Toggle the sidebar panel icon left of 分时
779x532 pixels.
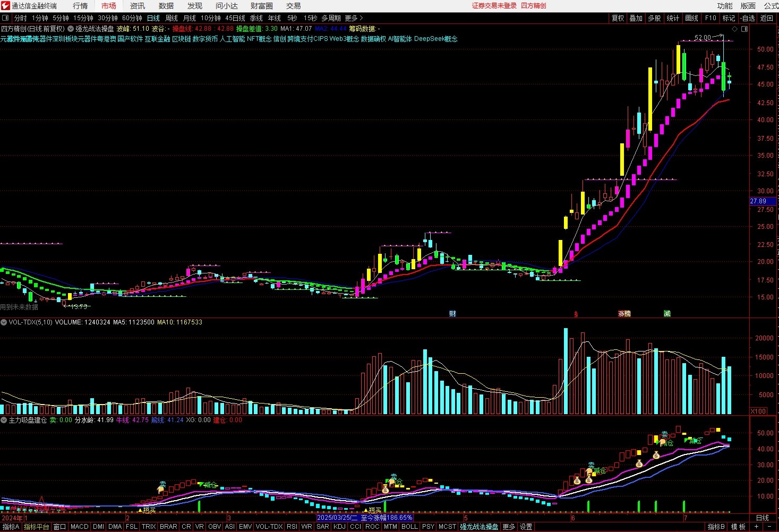[x=5, y=18]
